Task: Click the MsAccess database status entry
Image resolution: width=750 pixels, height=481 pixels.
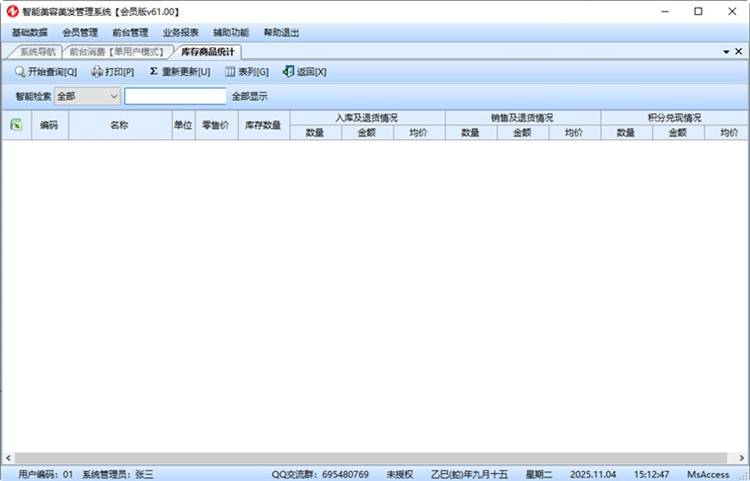Action: (708, 474)
